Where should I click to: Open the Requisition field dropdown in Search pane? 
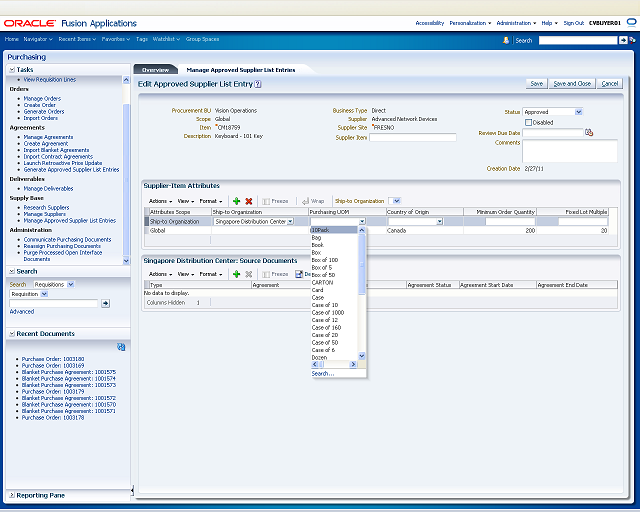pos(44,294)
